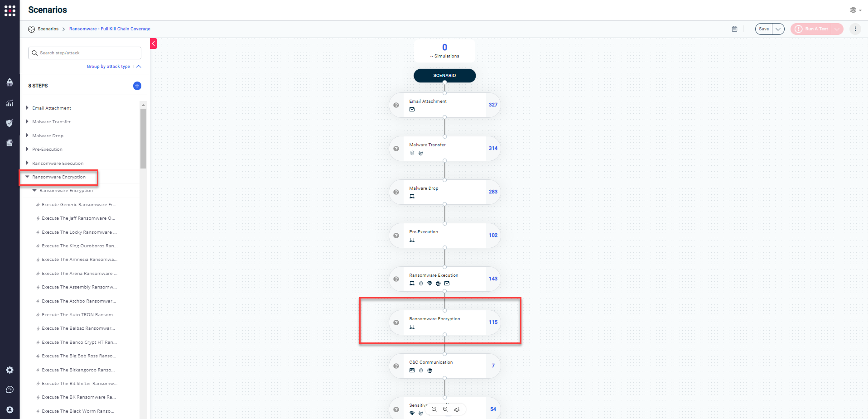Open the apps grid menu icon
This screenshot has width=868, height=419.
10,10
